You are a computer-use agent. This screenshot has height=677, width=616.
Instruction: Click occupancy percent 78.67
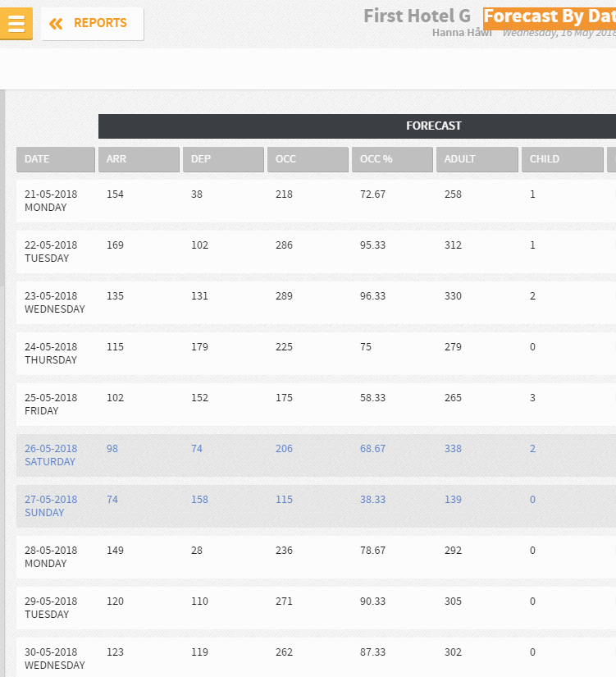[373, 551]
